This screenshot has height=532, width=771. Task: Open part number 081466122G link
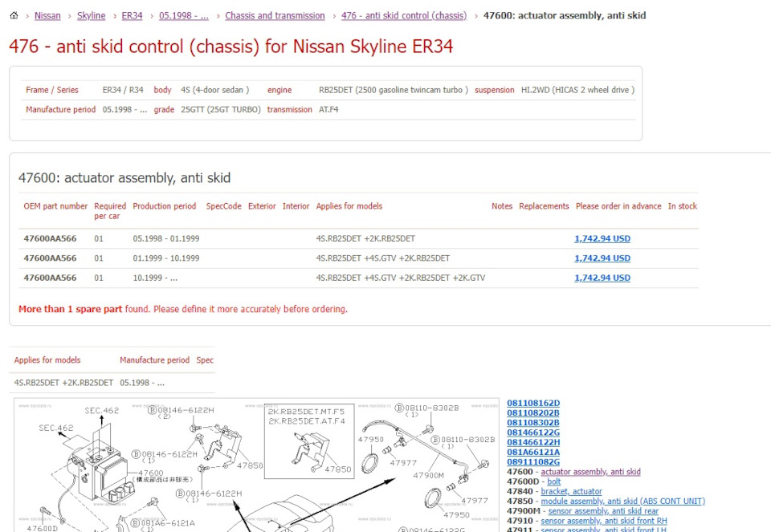tap(533, 433)
